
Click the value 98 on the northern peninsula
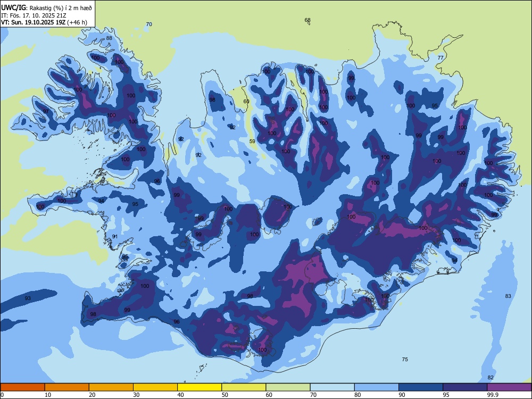212,100
